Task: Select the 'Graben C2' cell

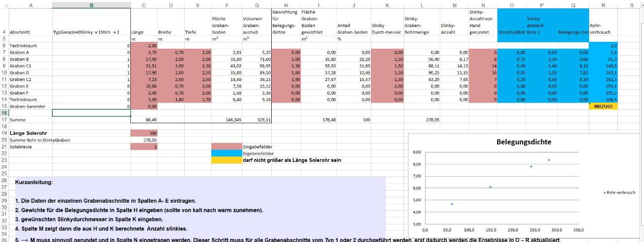Action: (31, 79)
